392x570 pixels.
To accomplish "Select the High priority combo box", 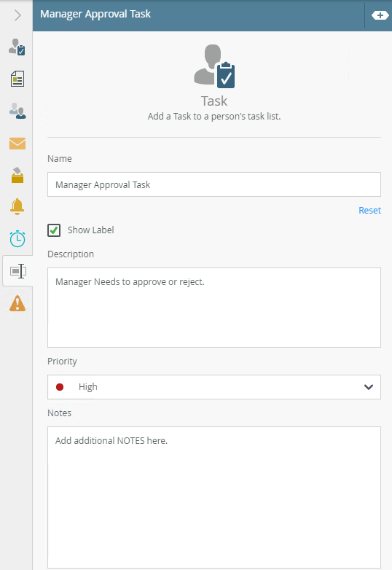I will [214, 387].
